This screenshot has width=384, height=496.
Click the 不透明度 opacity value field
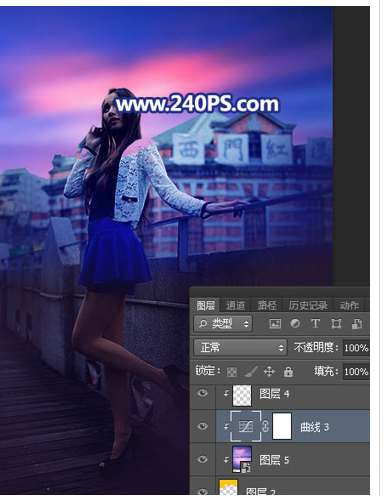pyautogui.click(x=356, y=348)
